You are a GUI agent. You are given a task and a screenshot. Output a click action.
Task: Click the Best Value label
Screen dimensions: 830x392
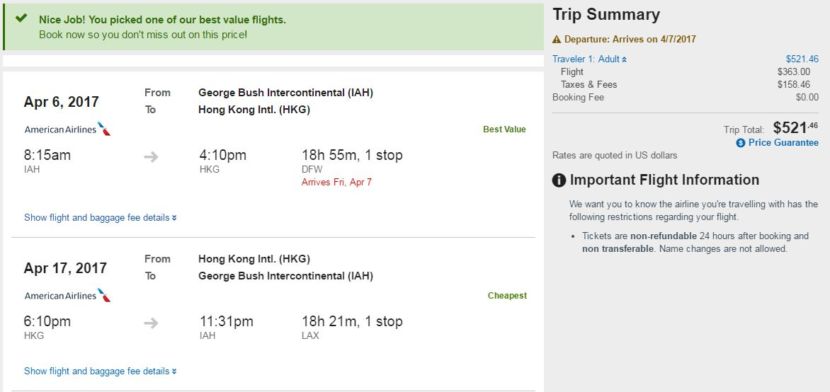504,129
